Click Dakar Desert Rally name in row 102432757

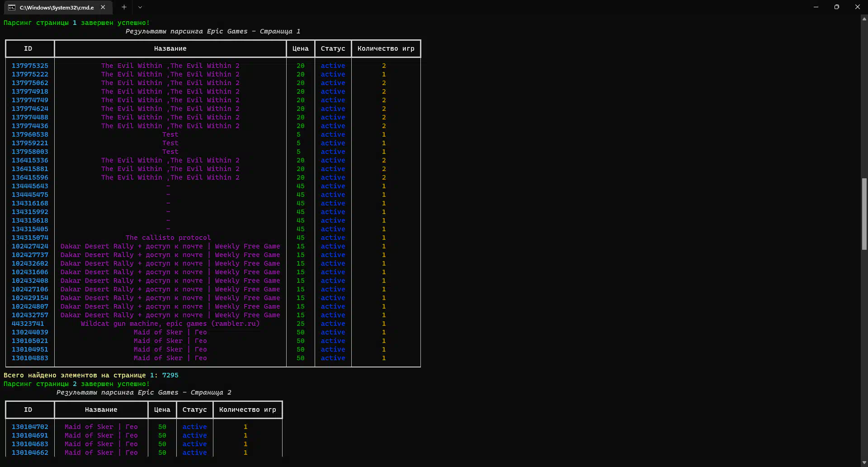170,315
